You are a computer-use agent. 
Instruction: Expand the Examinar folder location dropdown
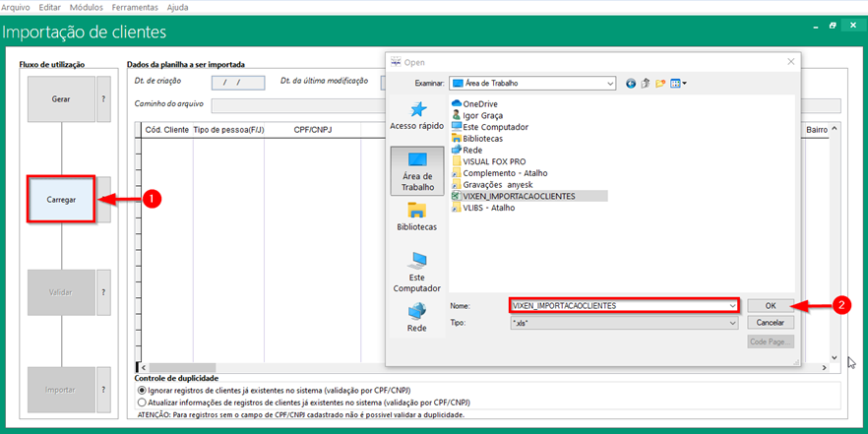pos(610,84)
